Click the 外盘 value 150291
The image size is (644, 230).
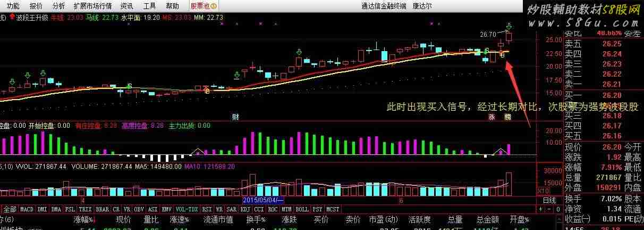[x=608, y=187]
